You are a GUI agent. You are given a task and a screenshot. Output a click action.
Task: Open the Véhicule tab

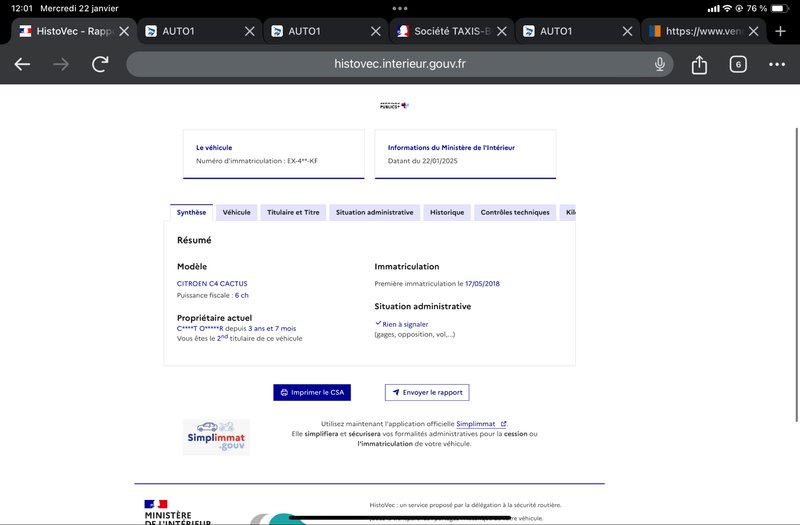coord(236,212)
